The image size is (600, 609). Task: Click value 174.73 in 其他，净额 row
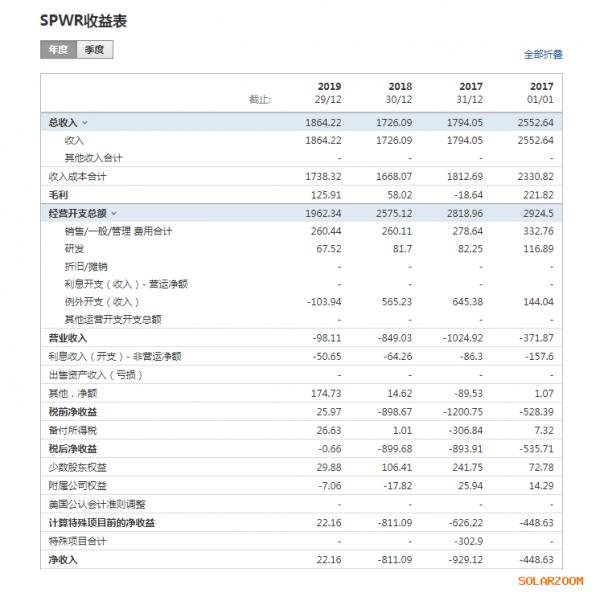326,393
